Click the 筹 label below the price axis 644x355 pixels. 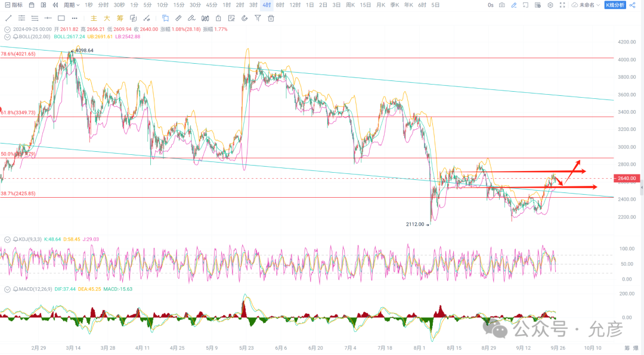[627, 348]
